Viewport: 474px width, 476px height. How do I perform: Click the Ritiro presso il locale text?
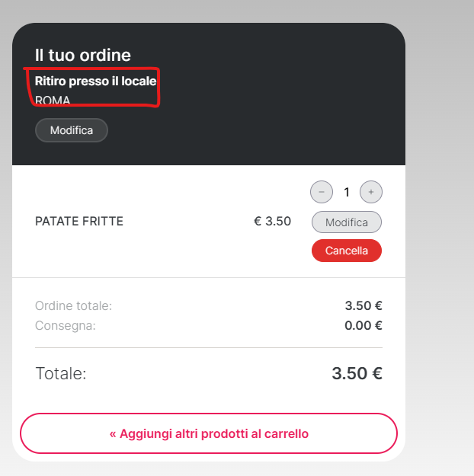[95, 81]
